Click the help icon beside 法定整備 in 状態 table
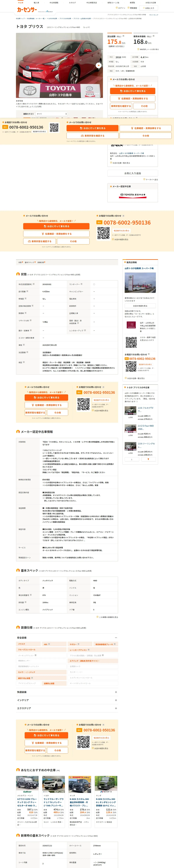The width and height of the screenshot is (174, 868). [27, 352]
